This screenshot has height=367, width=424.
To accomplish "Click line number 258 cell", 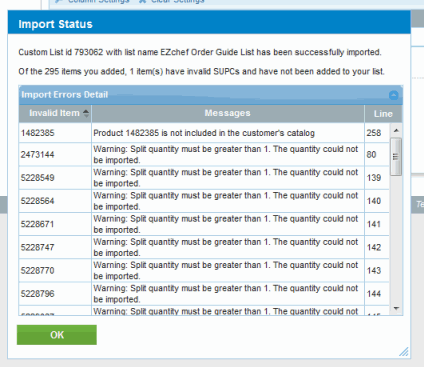I will pos(377,133).
